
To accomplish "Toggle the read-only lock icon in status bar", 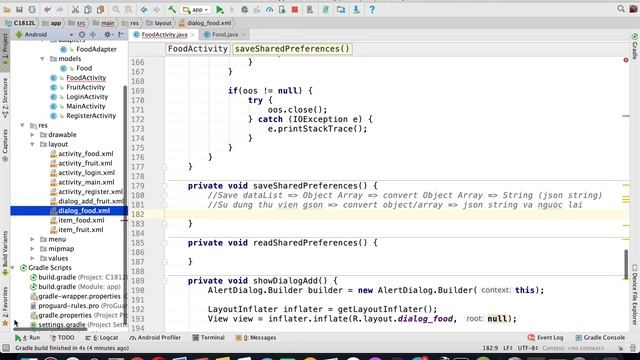I will (620, 348).
